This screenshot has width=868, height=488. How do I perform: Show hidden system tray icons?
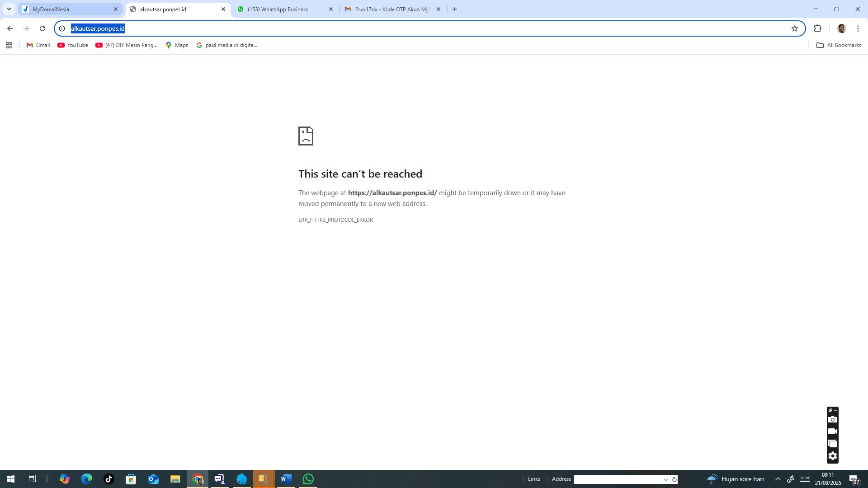tap(778, 479)
